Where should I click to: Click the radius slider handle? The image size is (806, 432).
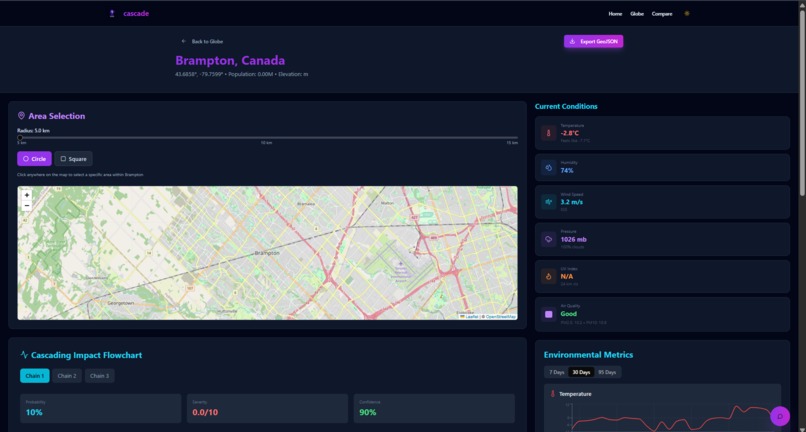(x=20, y=137)
